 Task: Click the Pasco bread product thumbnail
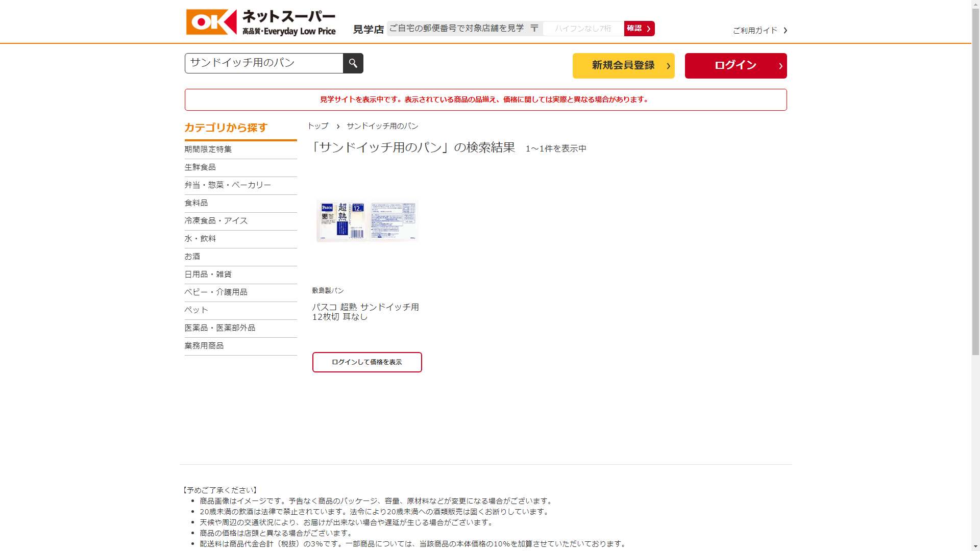(367, 221)
